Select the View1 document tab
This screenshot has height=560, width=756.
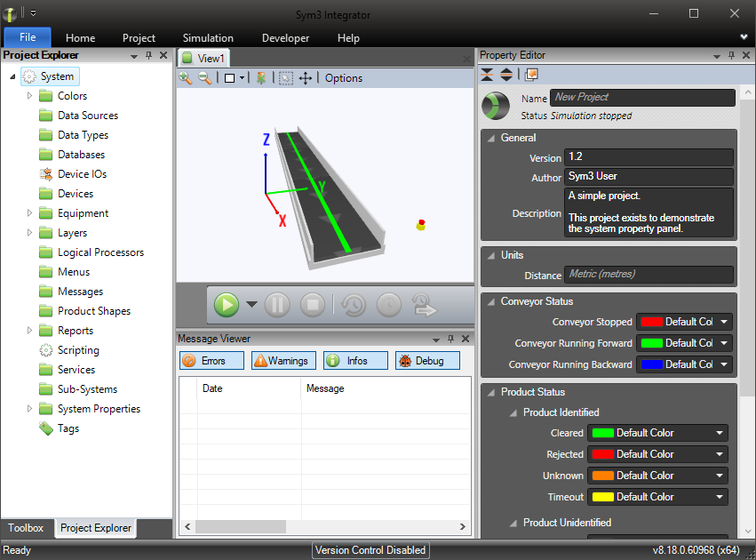coord(204,59)
